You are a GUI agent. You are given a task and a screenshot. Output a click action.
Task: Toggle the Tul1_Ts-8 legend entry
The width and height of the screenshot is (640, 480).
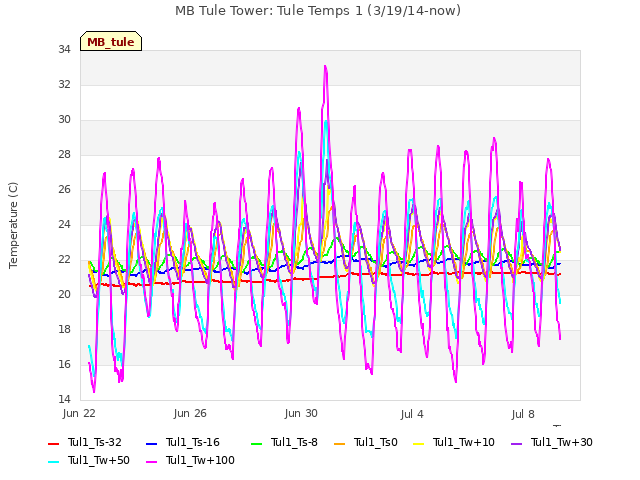[x=284, y=442]
